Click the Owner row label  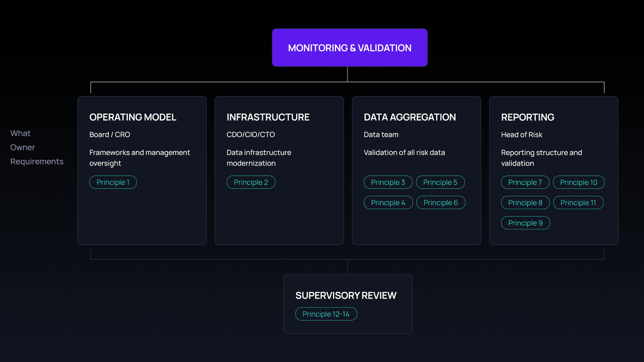pyautogui.click(x=22, y=147)
